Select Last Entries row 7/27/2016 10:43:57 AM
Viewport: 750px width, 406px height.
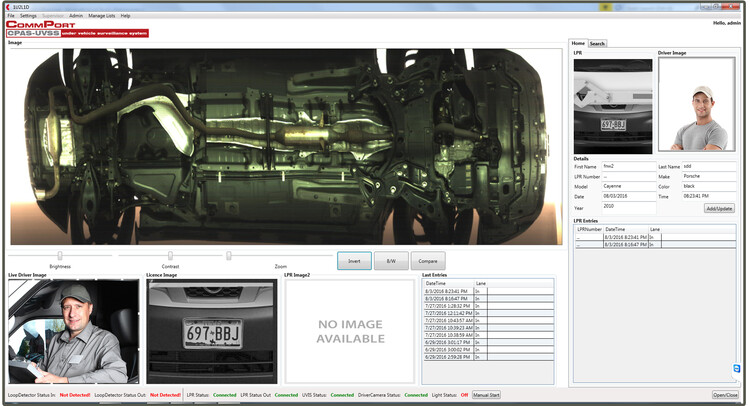[x=487, y=320]
